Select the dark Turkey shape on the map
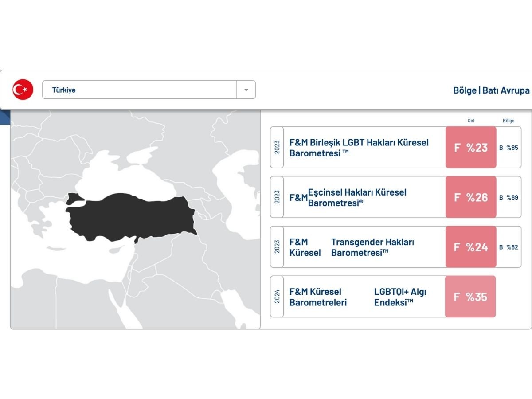The width and height of the screenshot is (532, 399). pos(131,216)
